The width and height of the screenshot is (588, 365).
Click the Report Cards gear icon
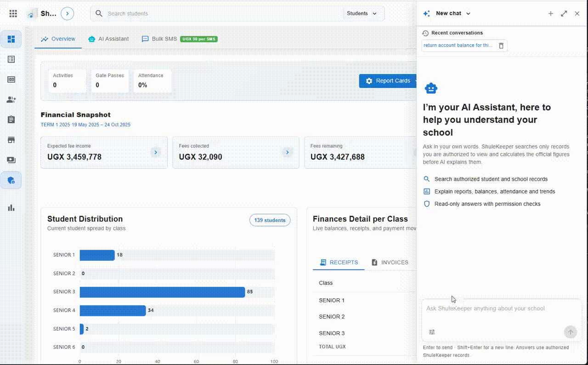[x=369, y=81]
